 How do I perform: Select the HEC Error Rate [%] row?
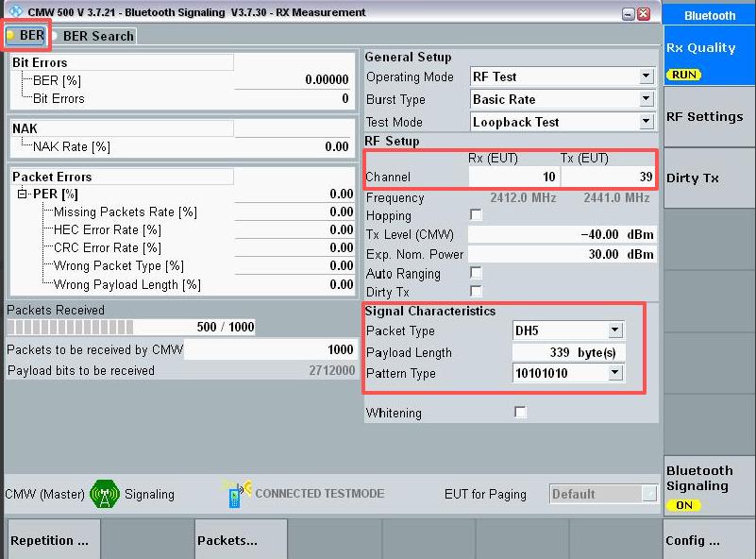click(182, 229)
